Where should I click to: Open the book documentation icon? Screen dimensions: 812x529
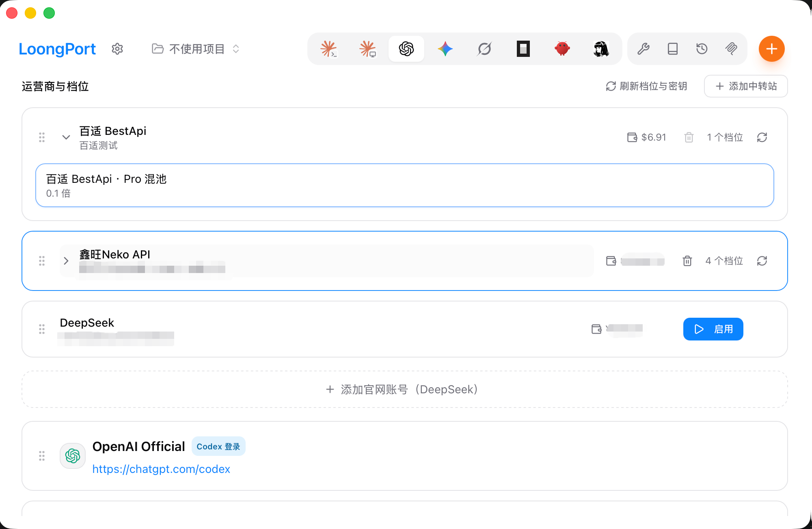(673, 49)
